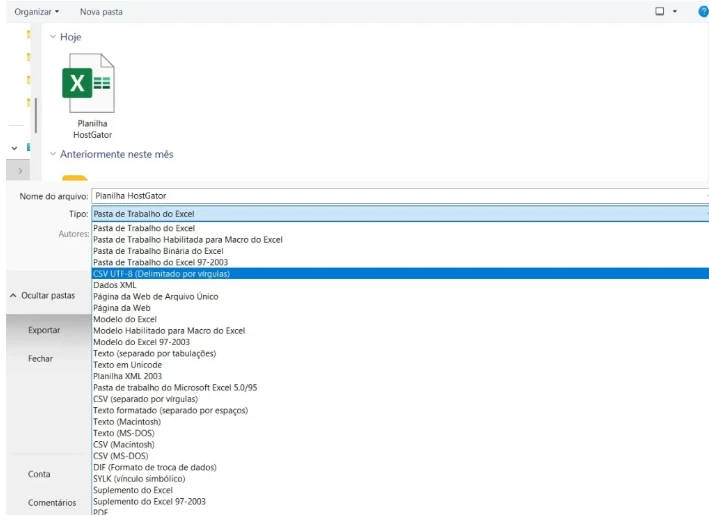The width and height of the screenshot is (709, 515).
Task: Click the Nome do arquivo text field
Action: (x=398, y=196)
